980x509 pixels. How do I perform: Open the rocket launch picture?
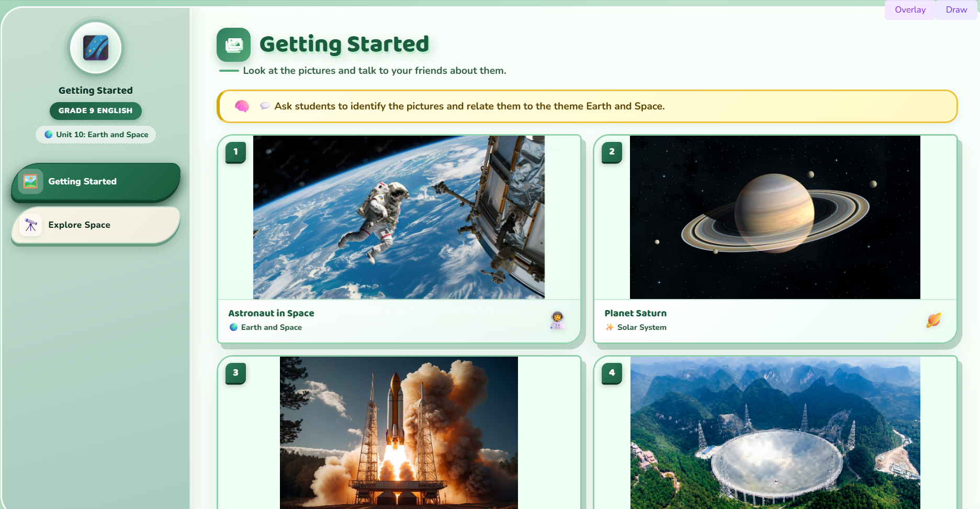pos(399,433)
